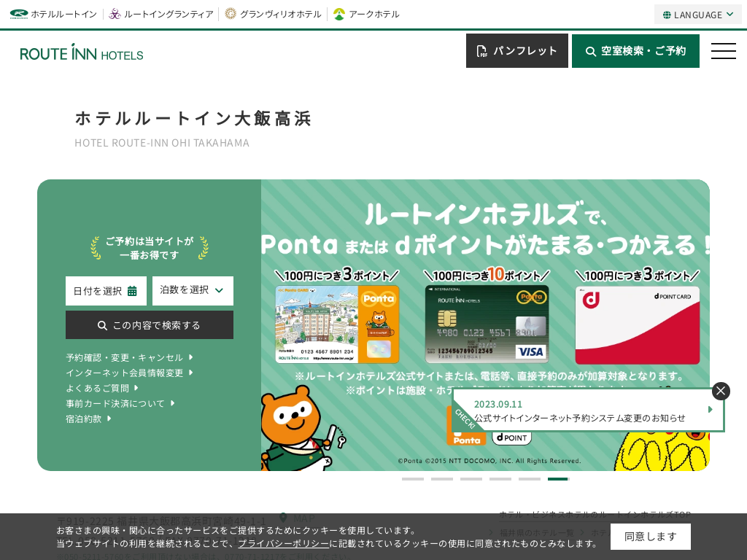Click the d POINT badge in banner
Viewport: 747px width, 560px height.
[511, 437]
